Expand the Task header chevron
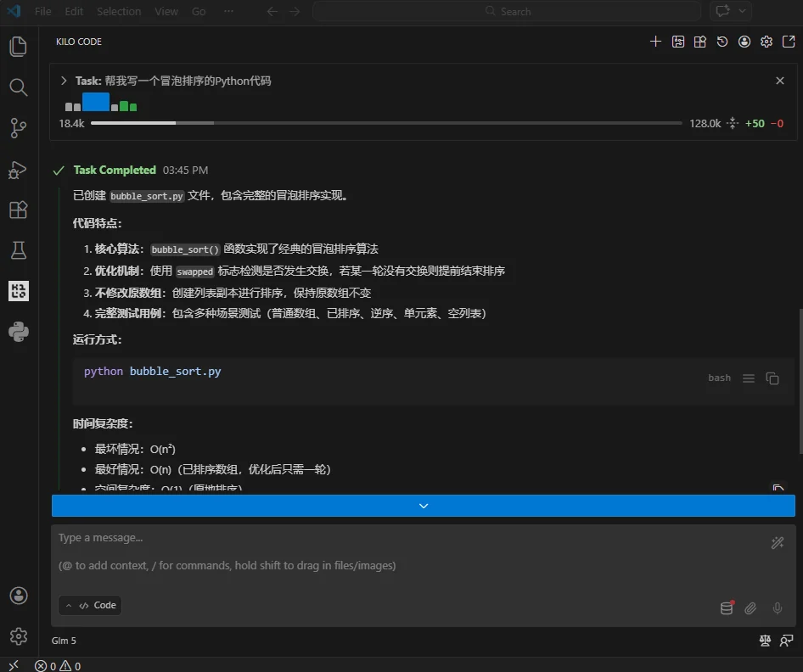The width and height of the screenshot is (803, 672). point(64,81)
